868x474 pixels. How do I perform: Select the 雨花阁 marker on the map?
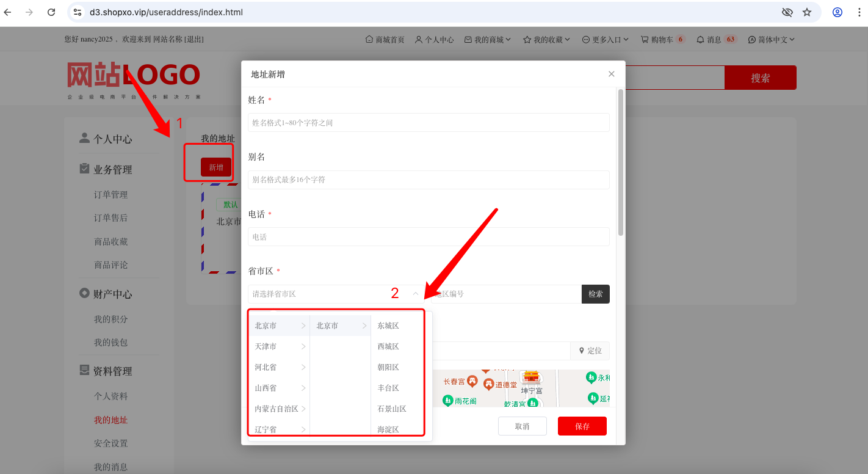tap(447, 401)
